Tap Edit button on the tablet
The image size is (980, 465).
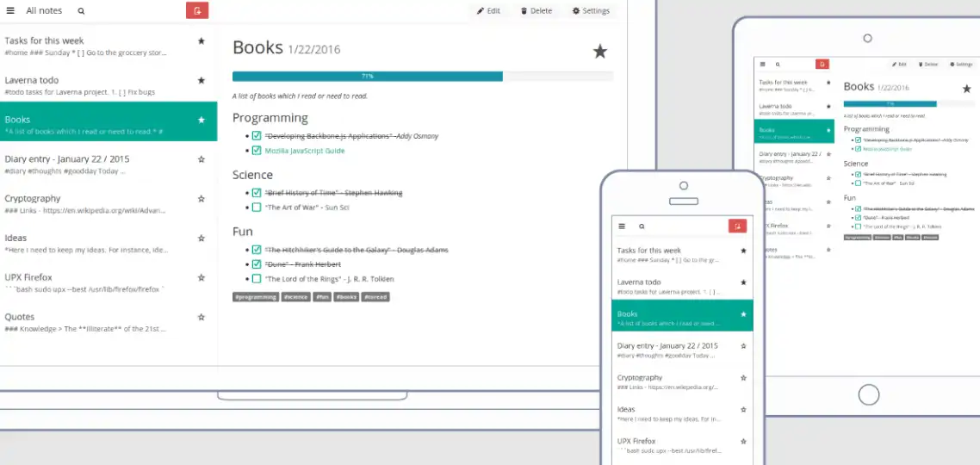coord(899,64)
